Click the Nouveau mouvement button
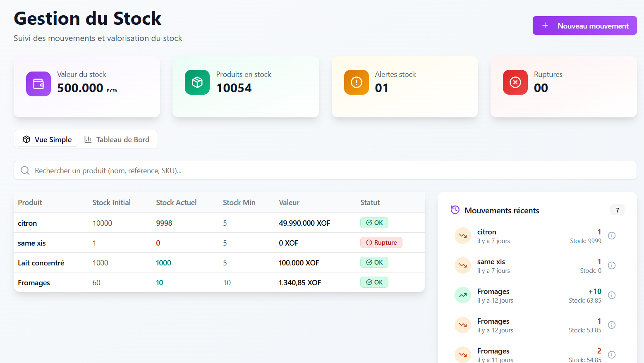 coord(584,25)
